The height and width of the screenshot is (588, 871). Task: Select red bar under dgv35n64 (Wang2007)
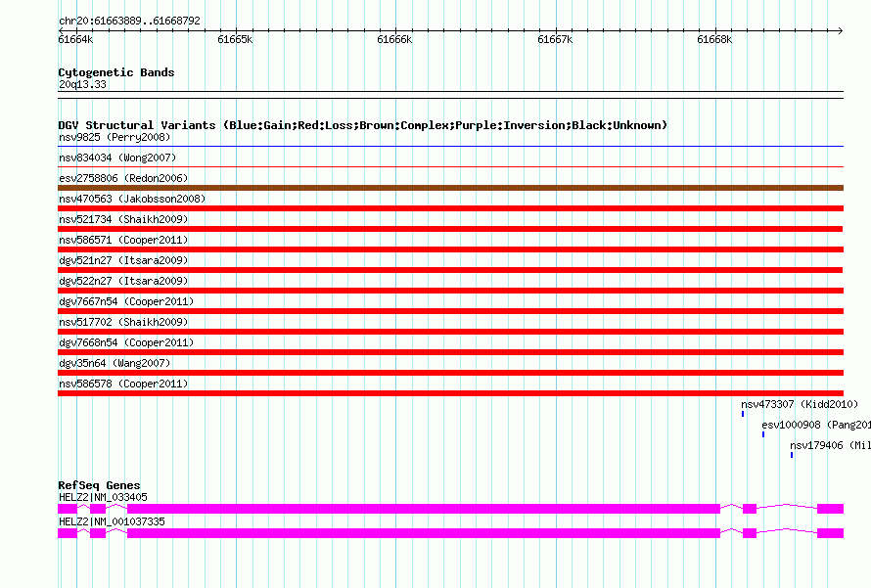click(x=450, y=373)
